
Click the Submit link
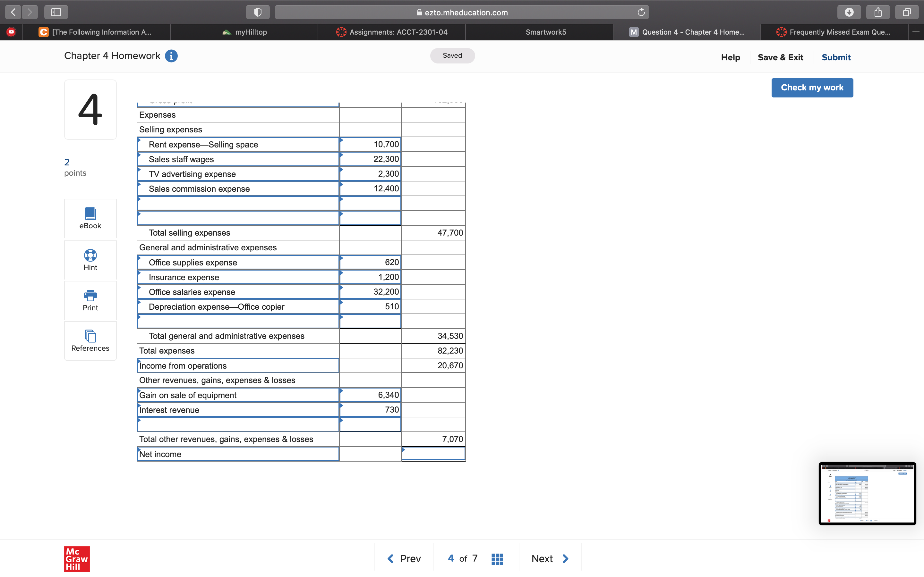click(x=836, y=57)
